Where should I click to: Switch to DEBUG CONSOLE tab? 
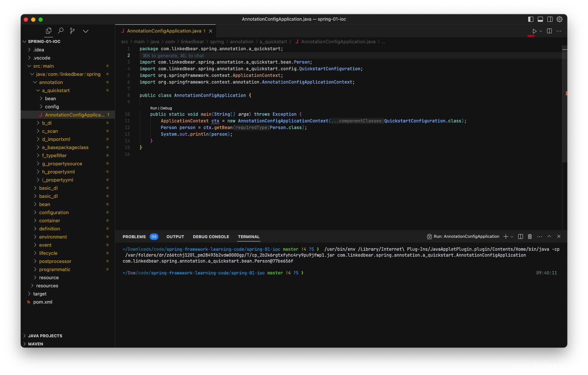point(211,237)
